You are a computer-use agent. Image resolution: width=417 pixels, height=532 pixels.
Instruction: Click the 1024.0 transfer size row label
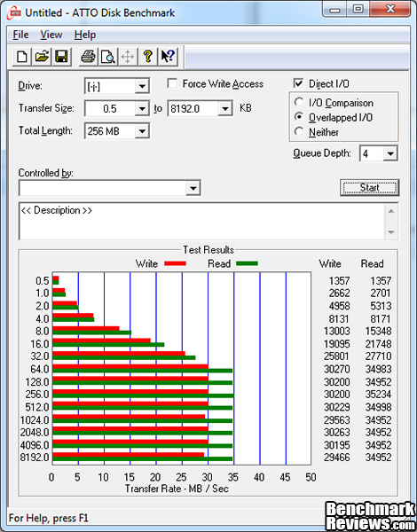tap(35, 420)
